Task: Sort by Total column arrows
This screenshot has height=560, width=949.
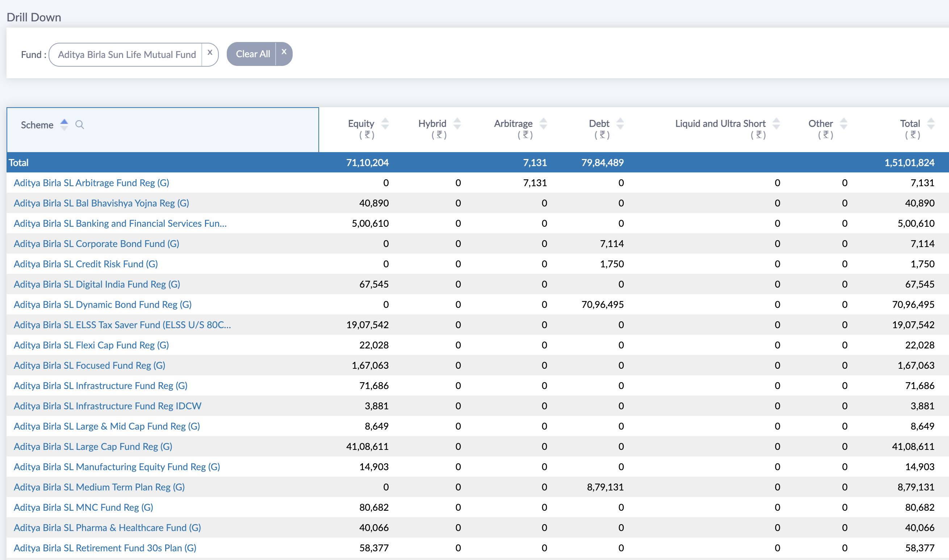Action: (931, 124)
